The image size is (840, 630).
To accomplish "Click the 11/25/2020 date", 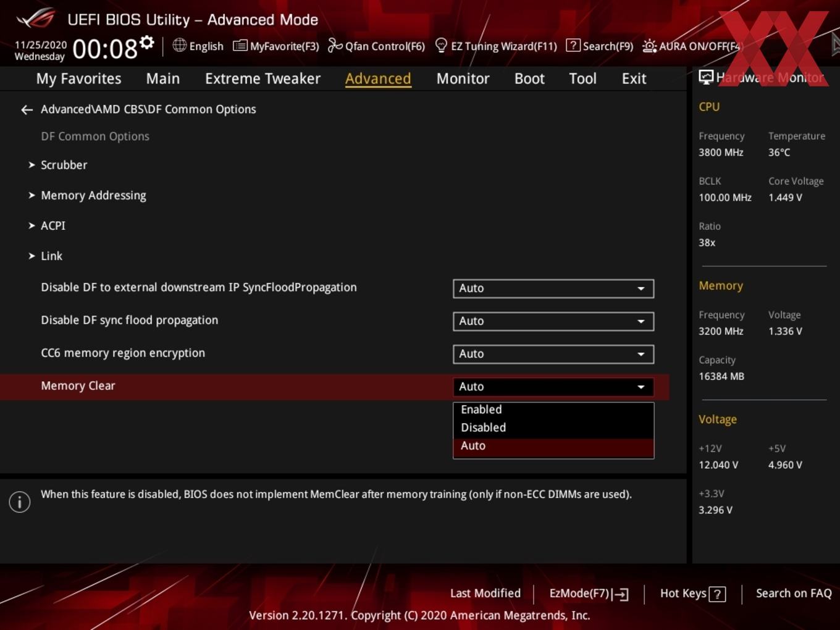I will pyautogui.click(x=41, y=45).
